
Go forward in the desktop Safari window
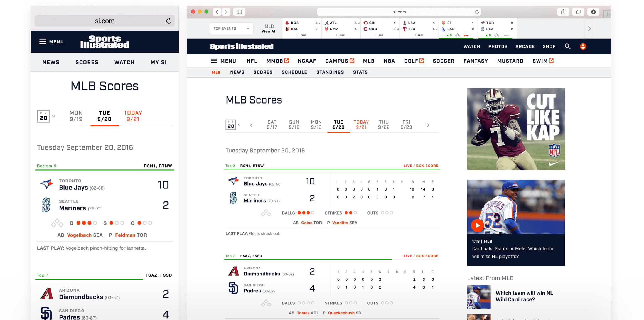tap(226, 12)
